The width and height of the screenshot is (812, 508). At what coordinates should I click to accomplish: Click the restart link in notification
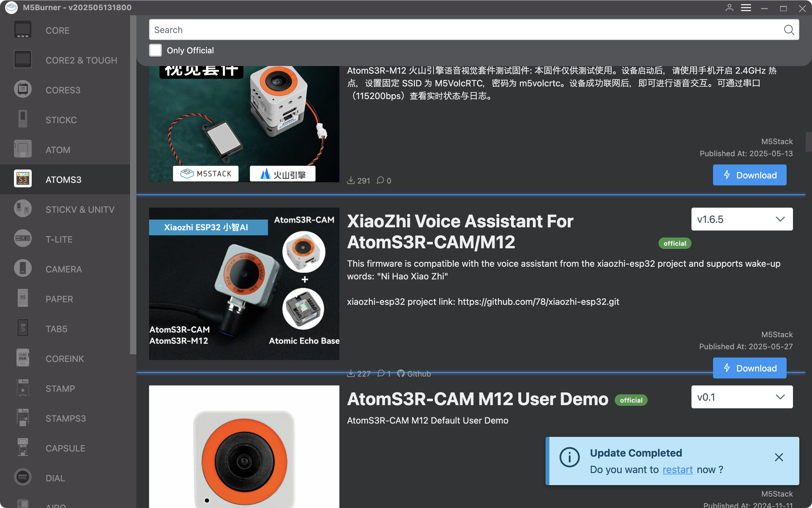(678, 469)
